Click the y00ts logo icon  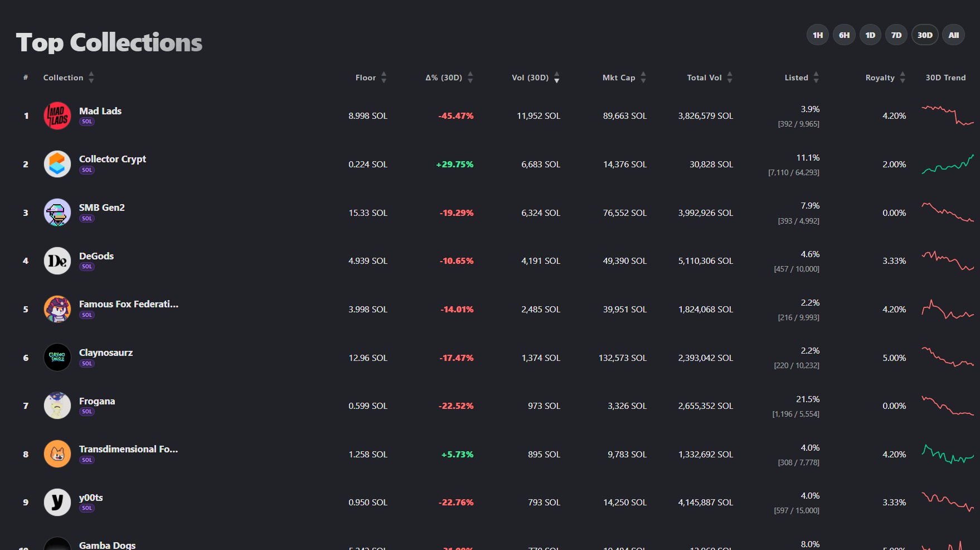57,502
